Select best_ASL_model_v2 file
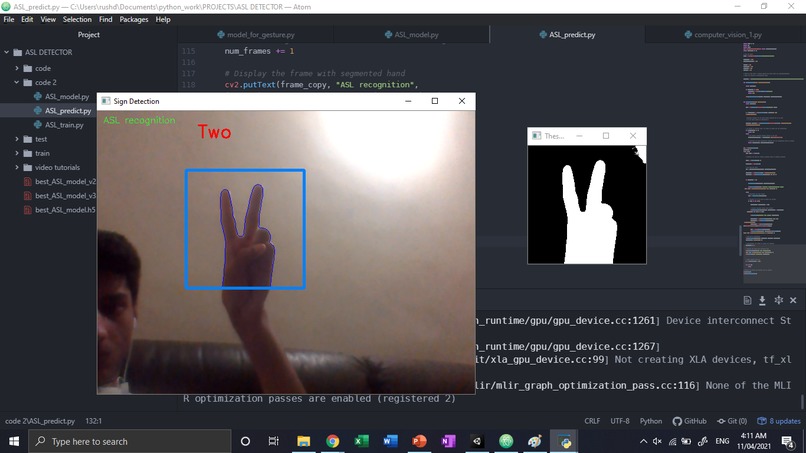 (65, 182)
